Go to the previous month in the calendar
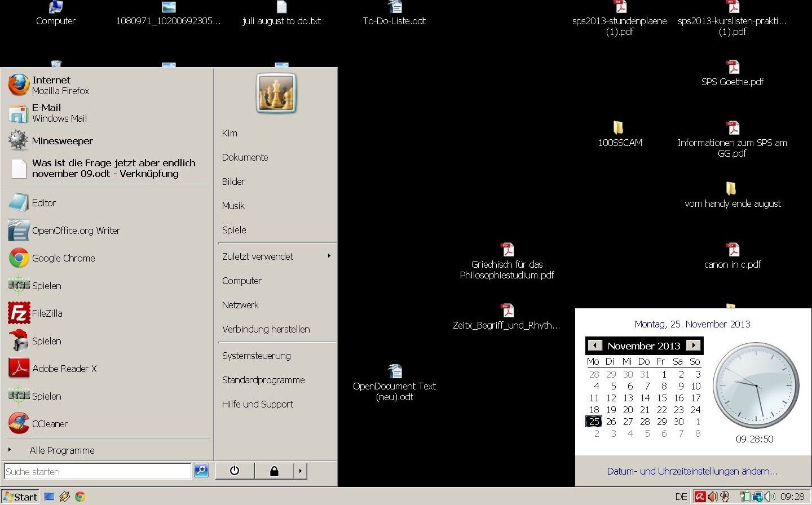 tap(595, 345)
